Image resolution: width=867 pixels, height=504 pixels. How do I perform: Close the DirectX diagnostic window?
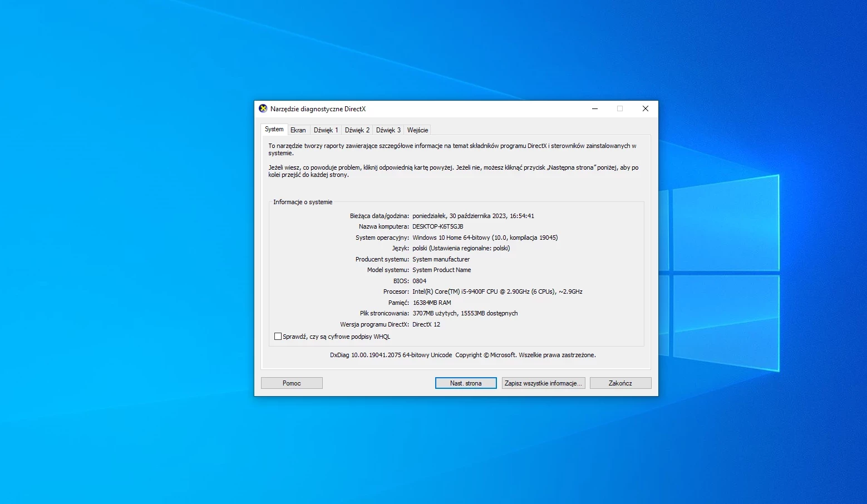(x=646, y=109)
